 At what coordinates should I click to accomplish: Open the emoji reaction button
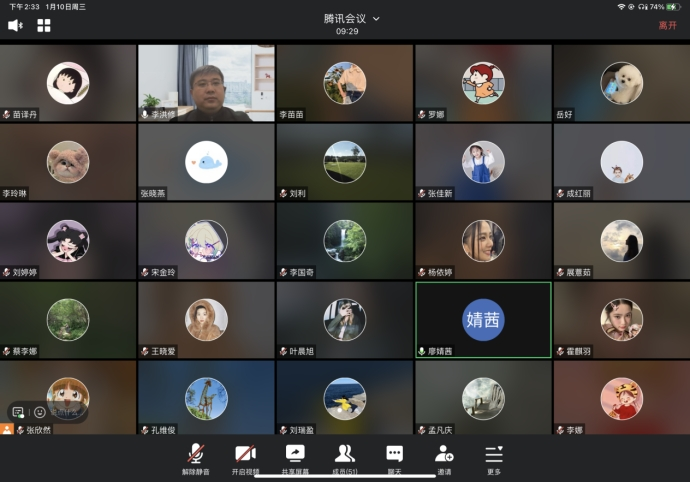pos(40,411)
